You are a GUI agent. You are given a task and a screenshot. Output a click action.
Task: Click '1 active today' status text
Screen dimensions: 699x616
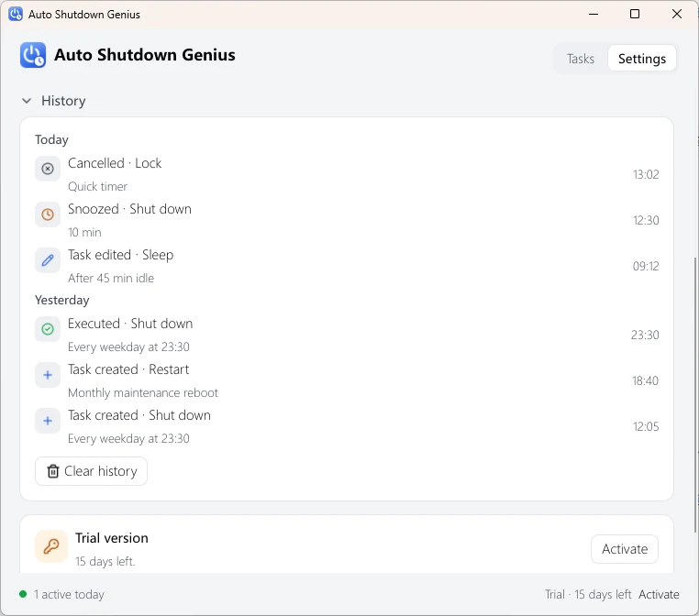coord(69,595)
